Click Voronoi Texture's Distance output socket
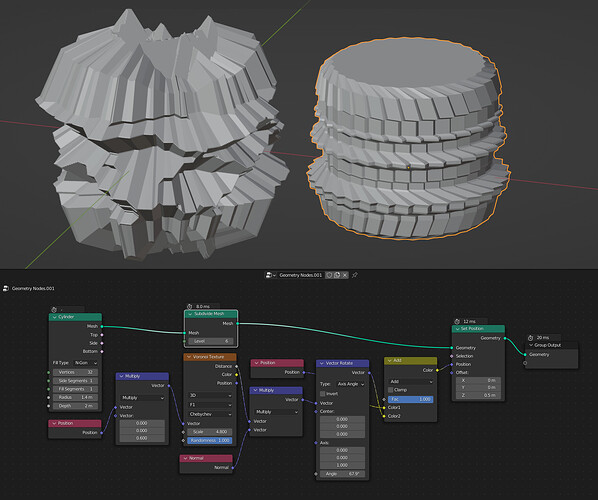 coord(236,366)
